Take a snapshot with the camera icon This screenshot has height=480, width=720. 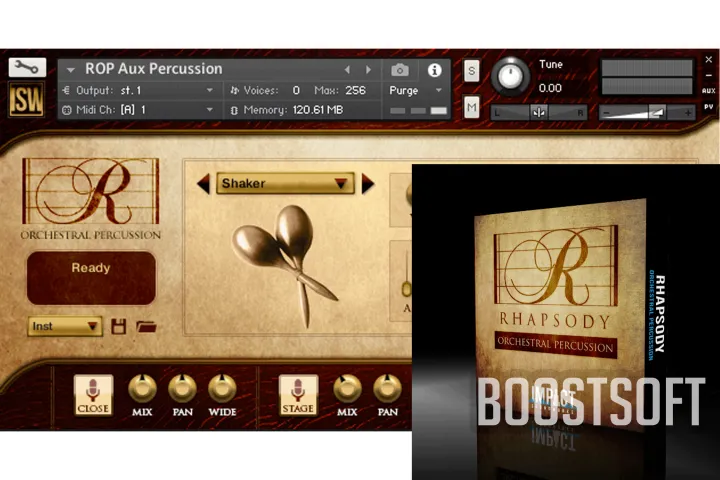click(400, 70)
